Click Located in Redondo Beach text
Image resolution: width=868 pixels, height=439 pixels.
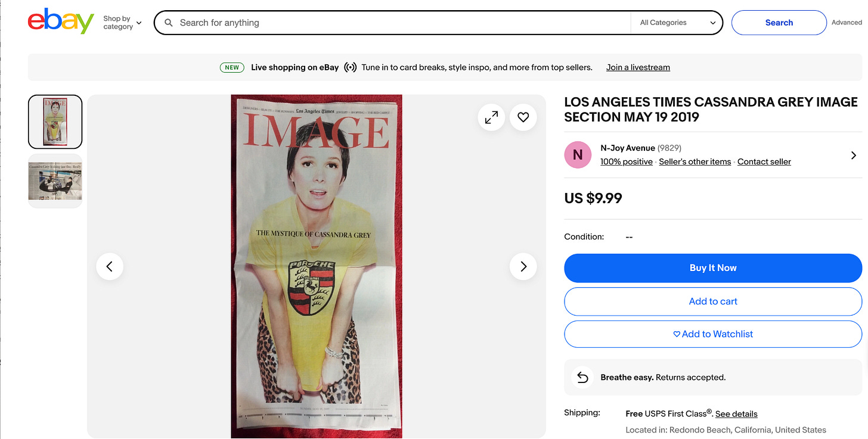pyautogui.click(x=726, y=429)
